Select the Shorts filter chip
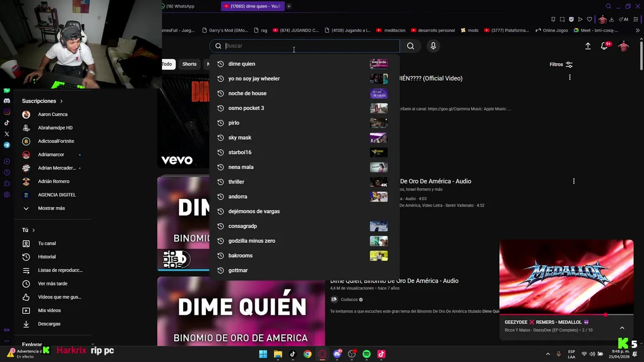Image resolution: width=644 pixels, height=362 pixels. pyautogui.click(x=189, y=64)
